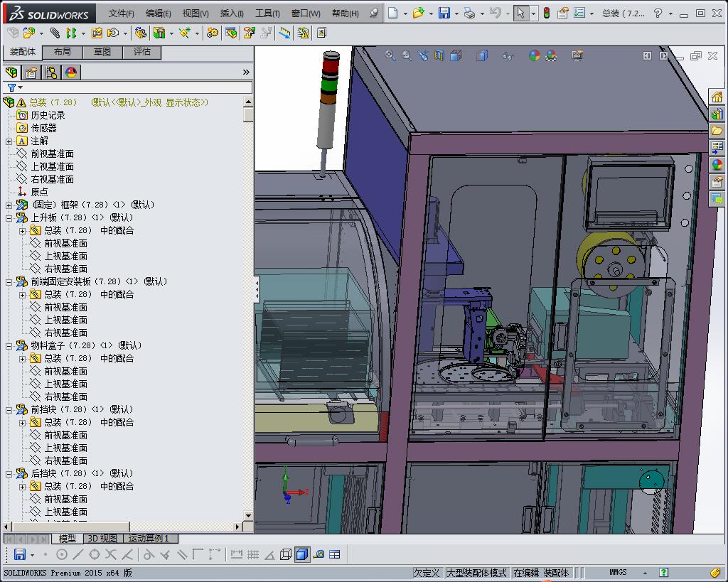
Task: Click the Apply Scene icon
Action: pyautogui.click(x=551, y=55)
